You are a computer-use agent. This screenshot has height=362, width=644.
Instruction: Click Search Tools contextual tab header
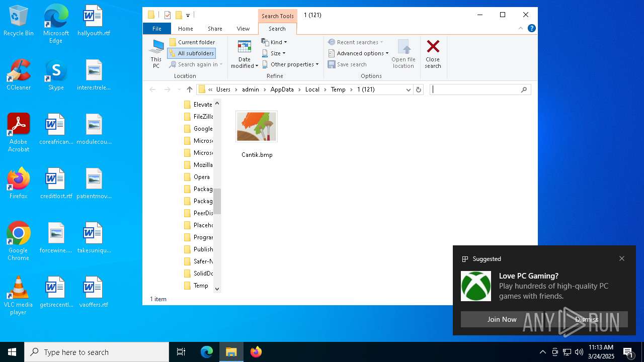point(277,16)
